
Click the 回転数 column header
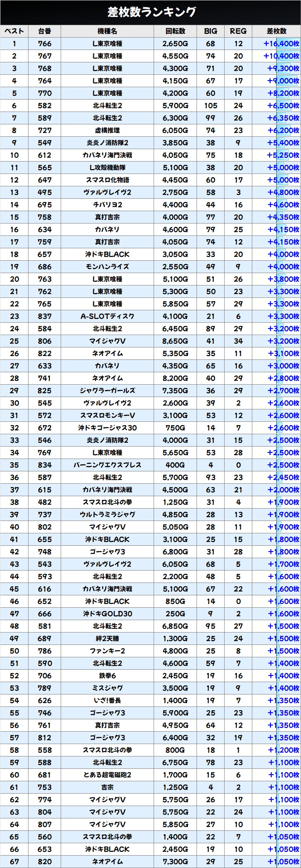coord(175,31)
